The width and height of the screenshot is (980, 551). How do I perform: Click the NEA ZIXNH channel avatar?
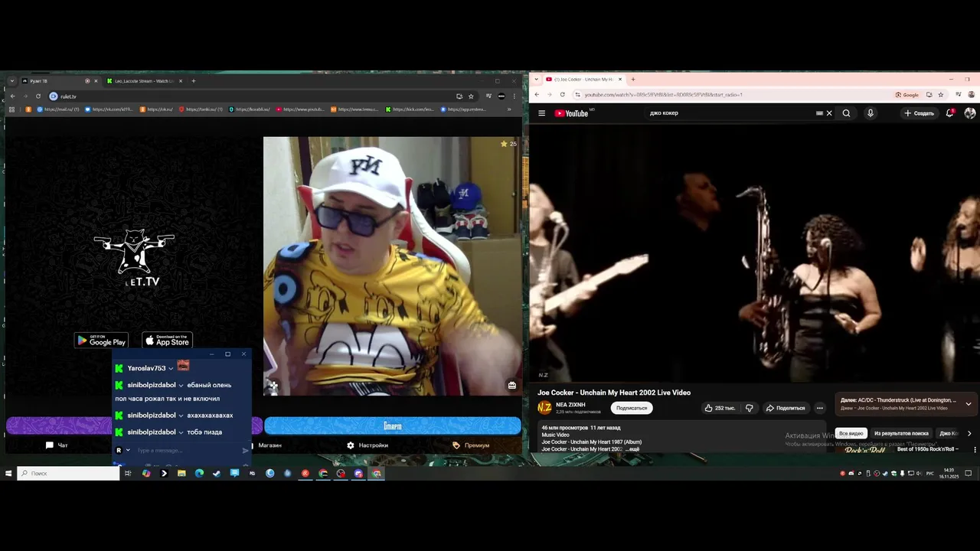pyautogui.click(x=544, y=408)
